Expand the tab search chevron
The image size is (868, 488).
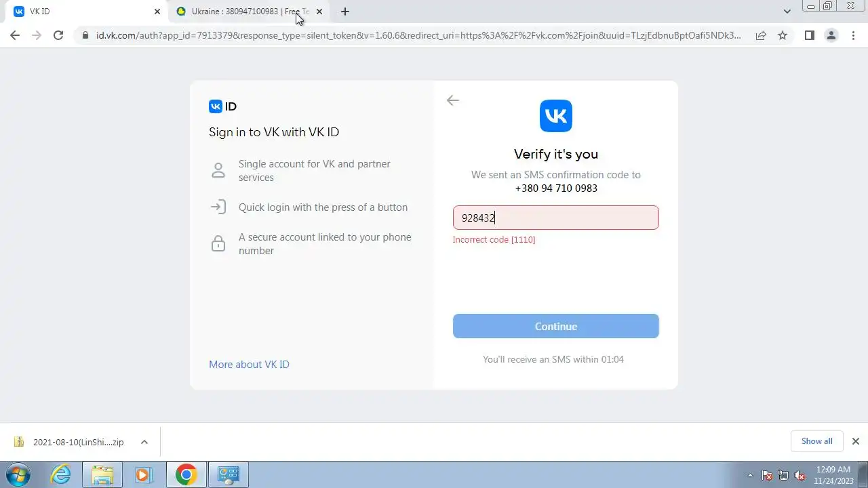(x=787, y=12)
